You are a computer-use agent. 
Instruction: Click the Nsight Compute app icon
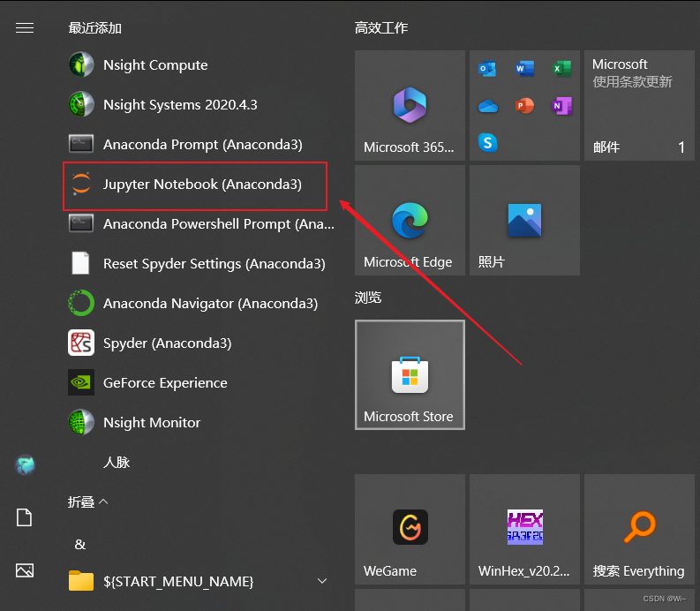click(x=81, y=64)
